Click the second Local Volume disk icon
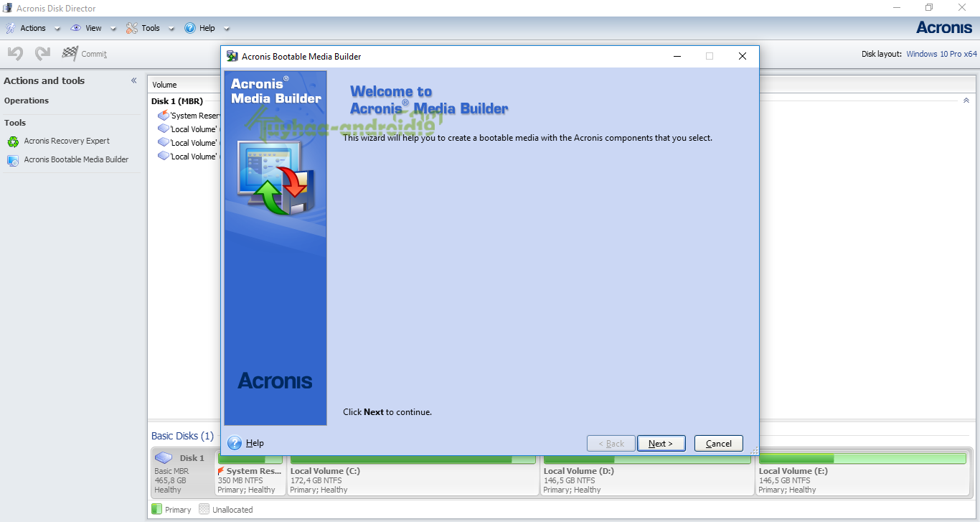Screen dimensions: 980x522 tap(164, 142)
